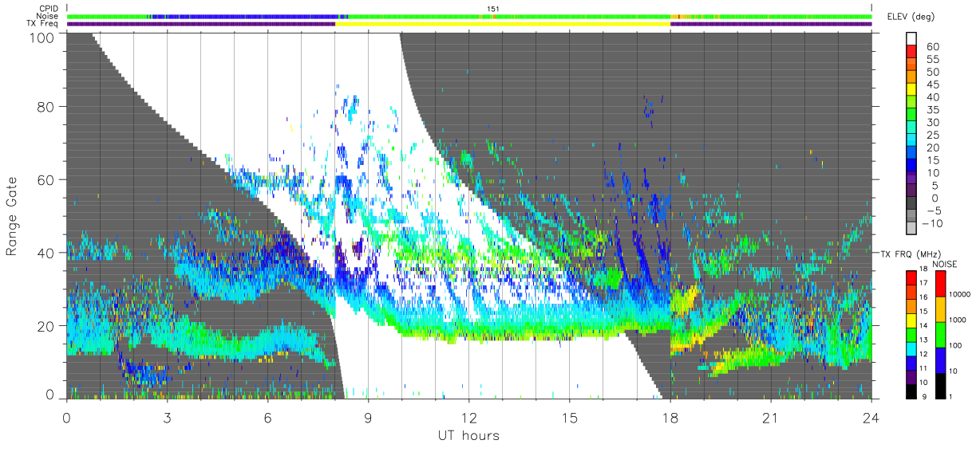This screenshot has width=980, height=452.
Task: Click Range Gate axis tick label 100
Action: [x=41, y=37]
